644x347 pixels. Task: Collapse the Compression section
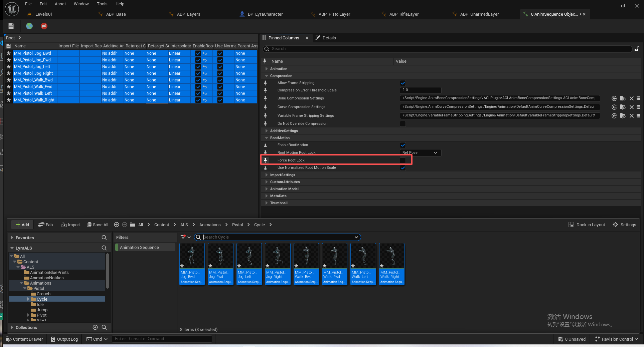267,76
